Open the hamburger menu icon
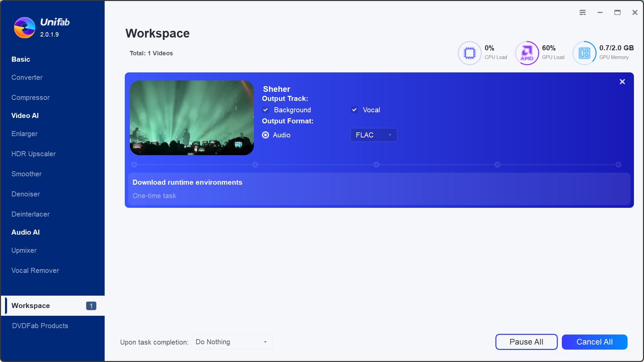Image resolution: width=644 pixels, height=362 pixels. tap(583, 12)
